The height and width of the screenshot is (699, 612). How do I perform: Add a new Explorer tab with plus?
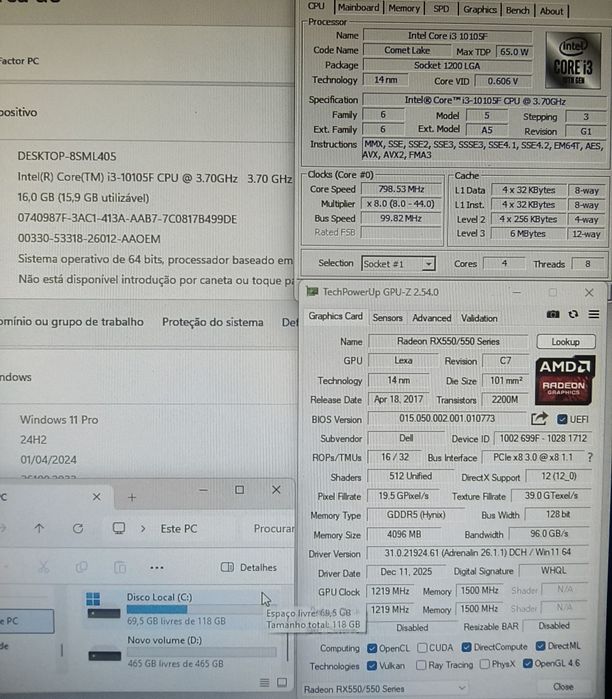point(131,497)
